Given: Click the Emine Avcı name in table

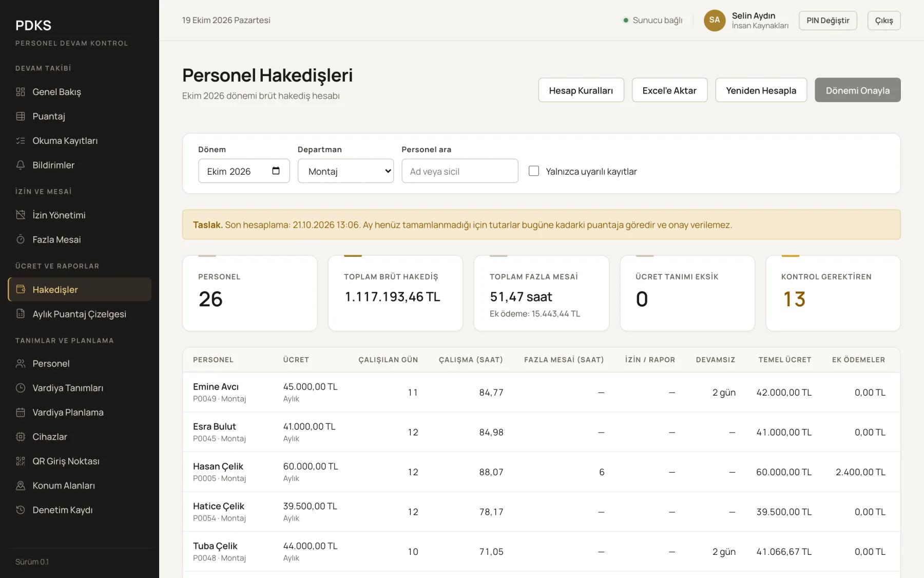Looking at the screenshot, I should tap(216, 386).
